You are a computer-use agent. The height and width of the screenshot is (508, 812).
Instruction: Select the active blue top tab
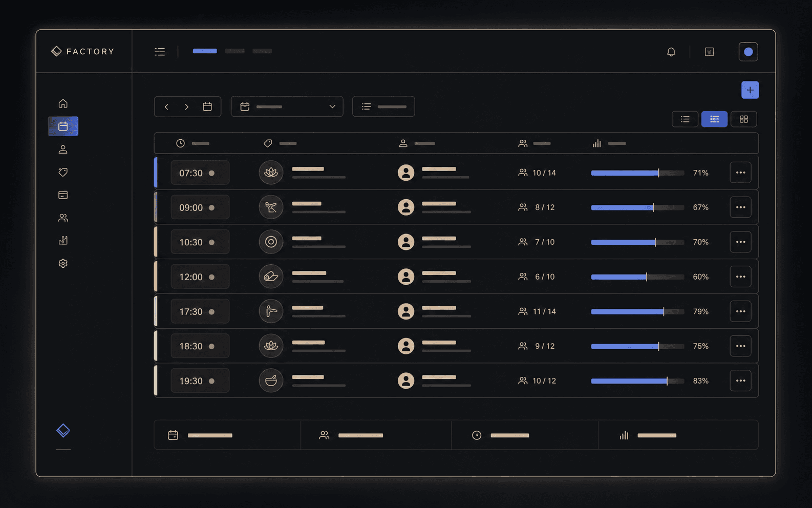tap(205, 51)
